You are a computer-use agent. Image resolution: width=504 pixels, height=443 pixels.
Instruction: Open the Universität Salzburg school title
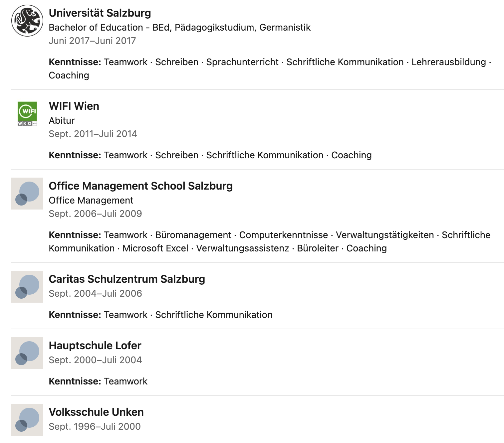(x=100, y=13)
